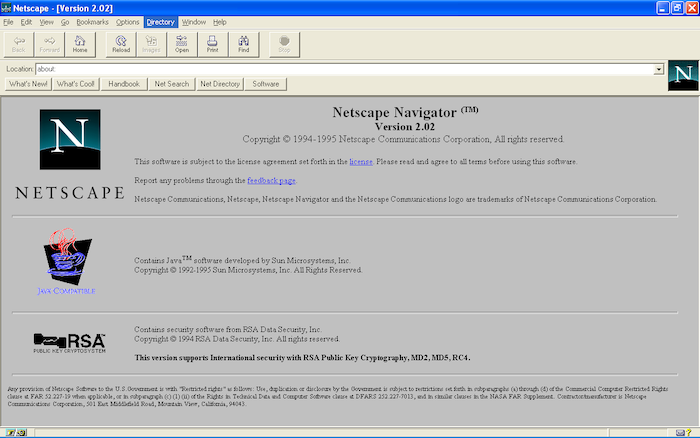
Task: Open the Window menu
Action: [194, 22]
